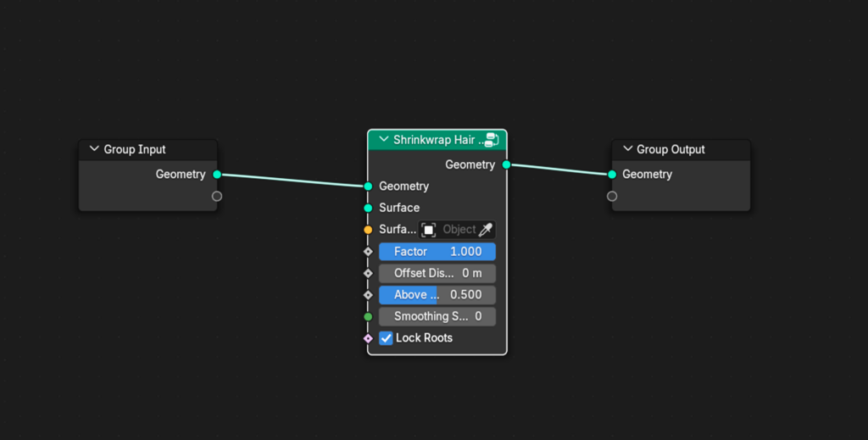Click the teal Surface geometry input socket
This screenshot has height=440, width=868.
368,208
